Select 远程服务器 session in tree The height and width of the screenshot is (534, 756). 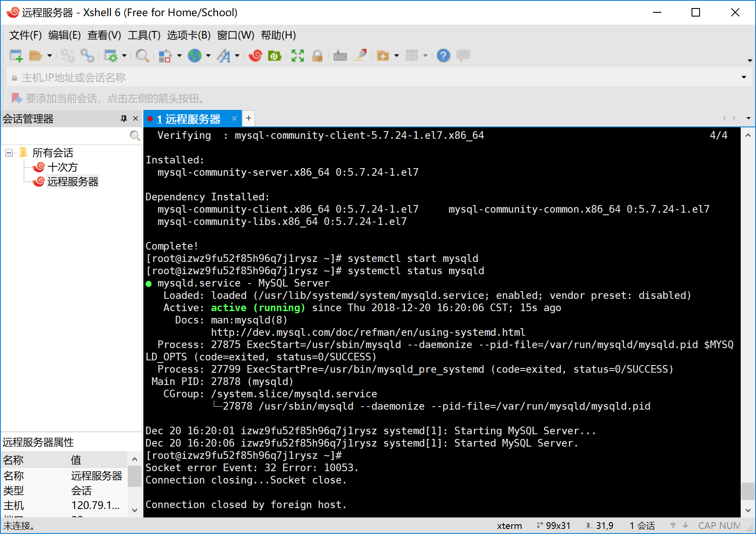73,182
